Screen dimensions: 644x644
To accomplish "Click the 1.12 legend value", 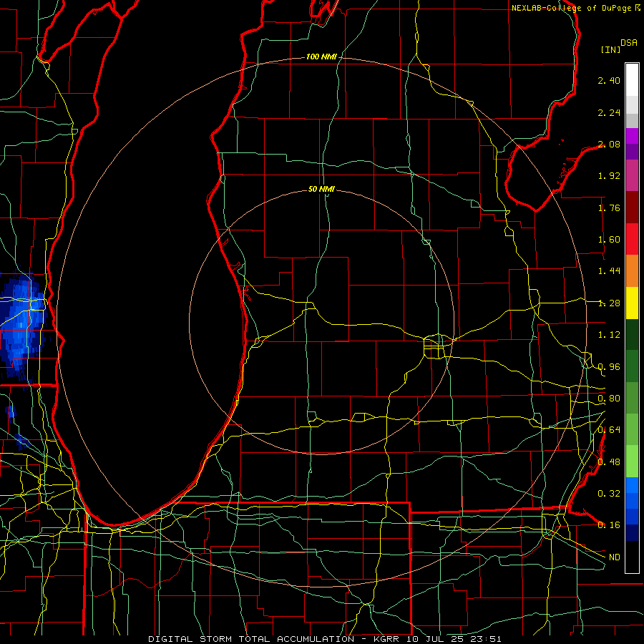I will [x=609, y=335].
